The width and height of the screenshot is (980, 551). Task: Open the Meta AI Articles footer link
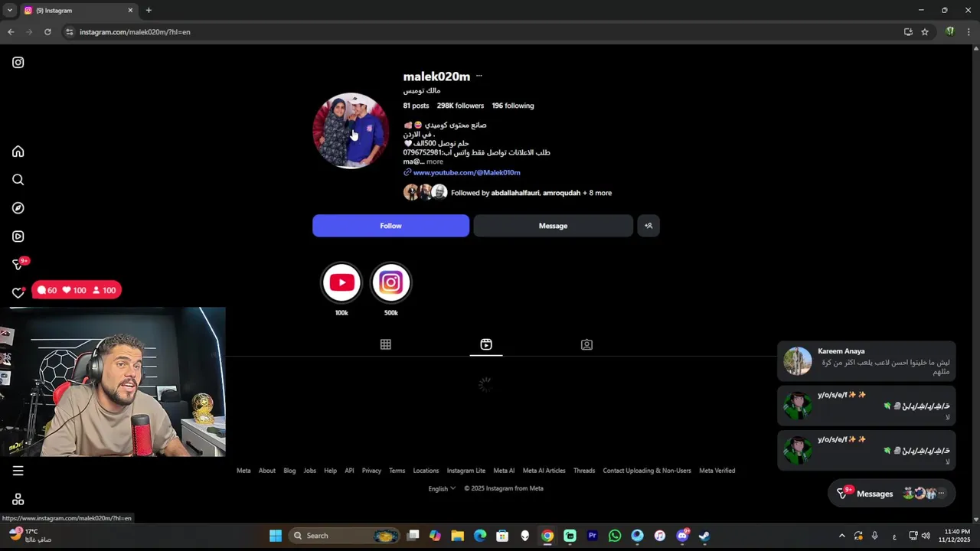click(544, 471)
